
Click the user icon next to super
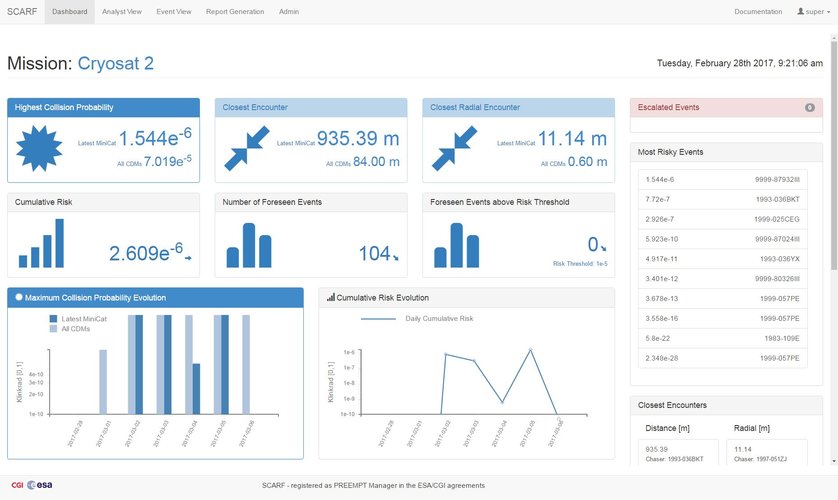800,12
